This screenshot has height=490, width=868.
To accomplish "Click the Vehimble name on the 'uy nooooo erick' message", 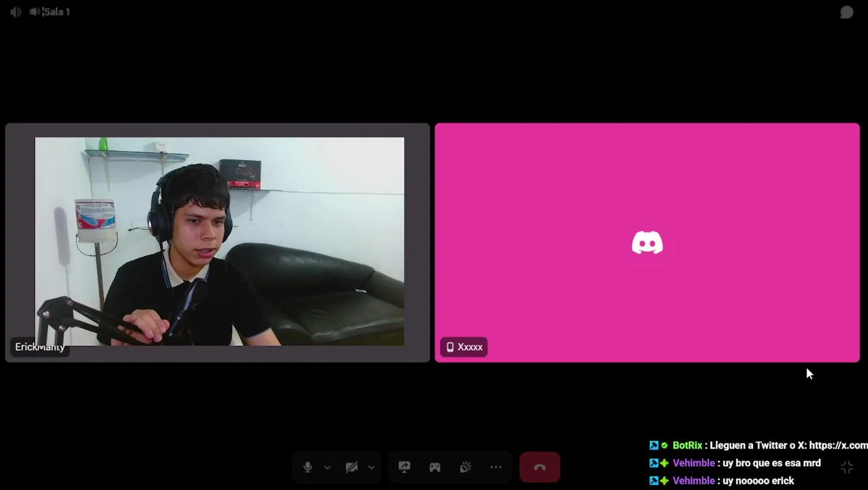I will pyautogui.click(x=694, y=481).
